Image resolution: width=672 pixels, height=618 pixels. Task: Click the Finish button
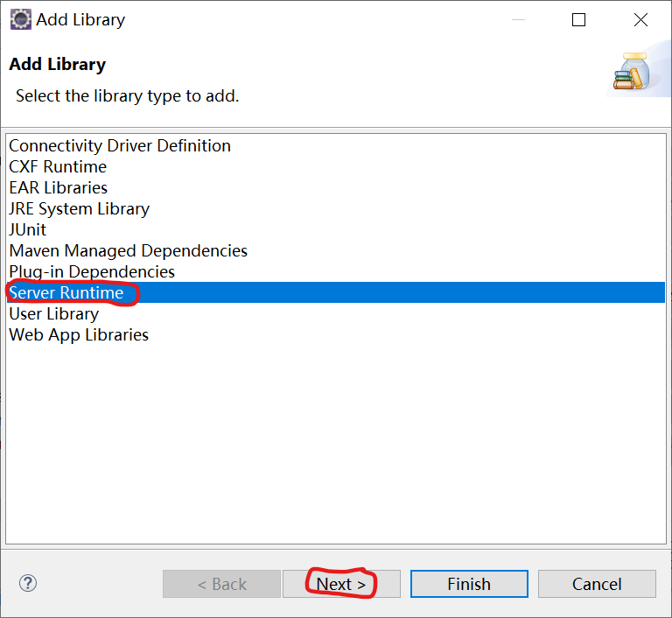pos(469,584)
